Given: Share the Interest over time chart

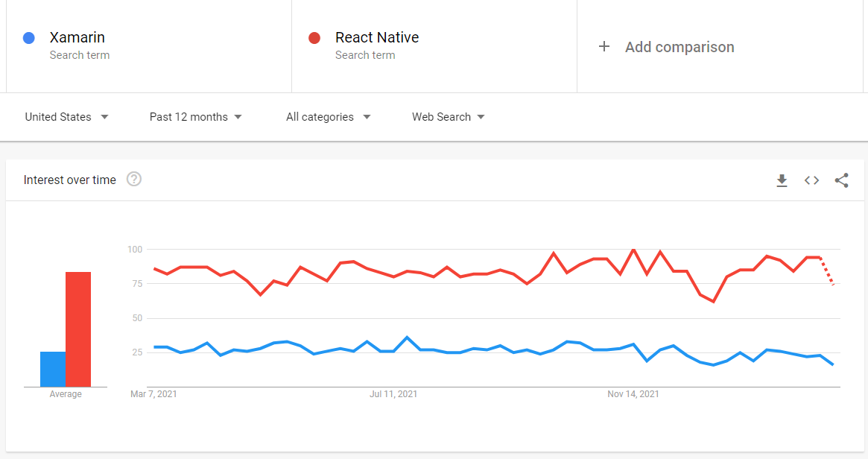Looking at the screenshot, I should [x=841, y=180].
